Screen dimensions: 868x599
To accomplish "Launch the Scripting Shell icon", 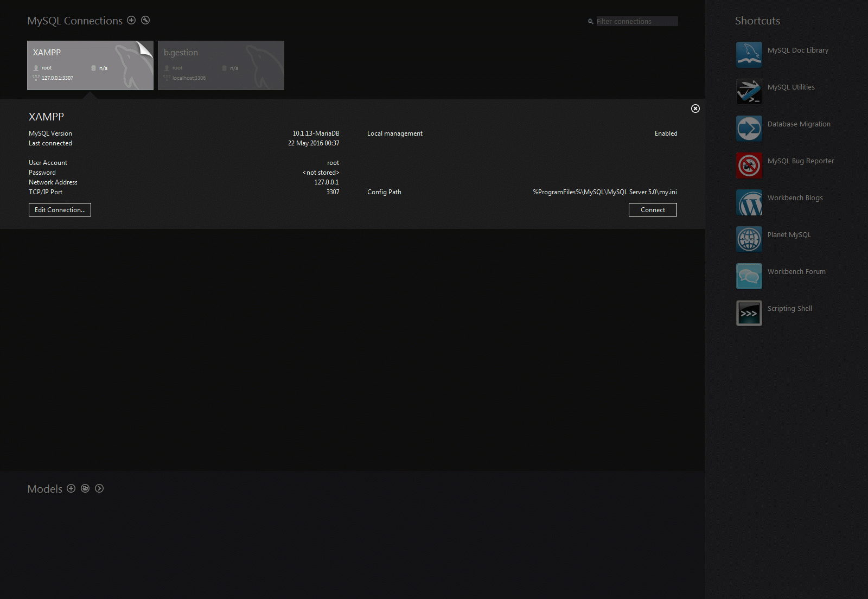I will coord(749,313).
